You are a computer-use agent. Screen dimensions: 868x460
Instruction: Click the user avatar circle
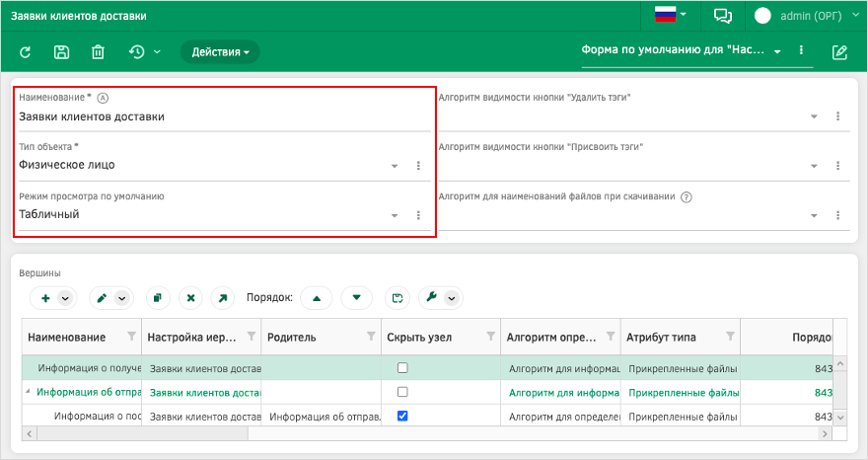[762, 16]
